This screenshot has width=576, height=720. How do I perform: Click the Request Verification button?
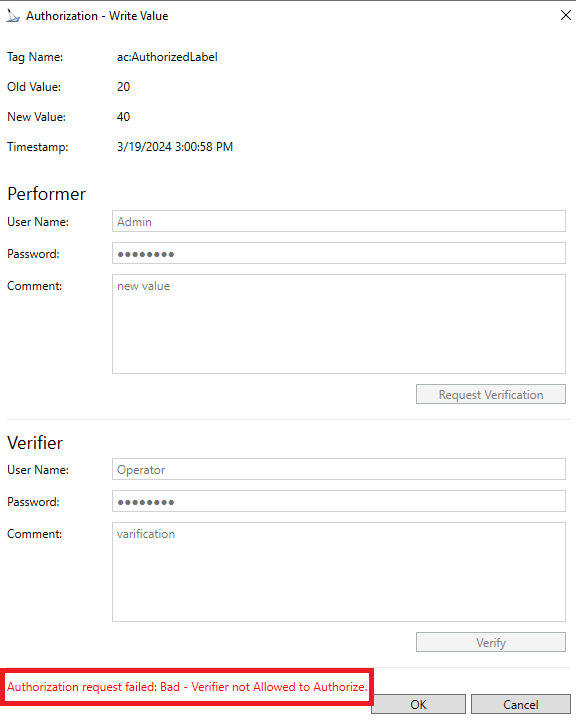491,394
